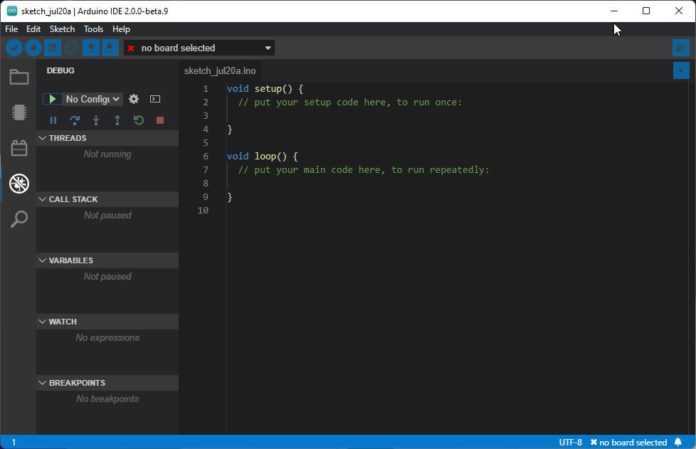Open the Serial Monitor from the toolbar
The image size is (696, 449).
[x=680, y=48]
